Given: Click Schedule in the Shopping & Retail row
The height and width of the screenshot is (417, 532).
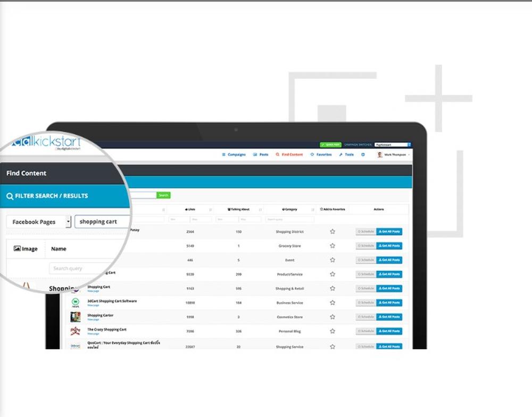Looking at the screenshot, I should pyautogui.click(x=366, y=288).
